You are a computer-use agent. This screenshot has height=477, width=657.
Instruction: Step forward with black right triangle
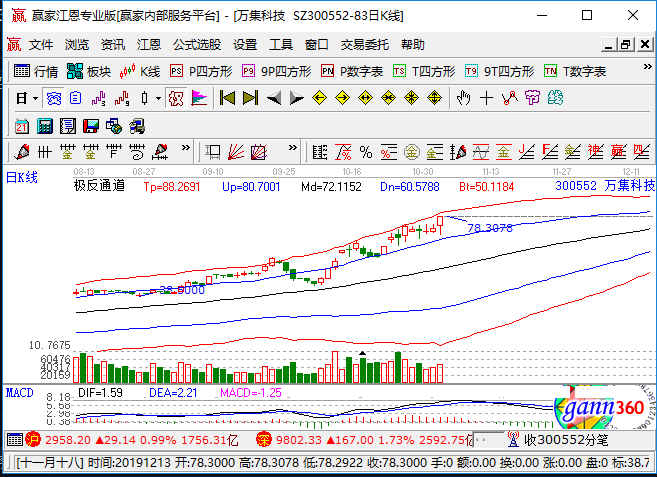(297, 99)
